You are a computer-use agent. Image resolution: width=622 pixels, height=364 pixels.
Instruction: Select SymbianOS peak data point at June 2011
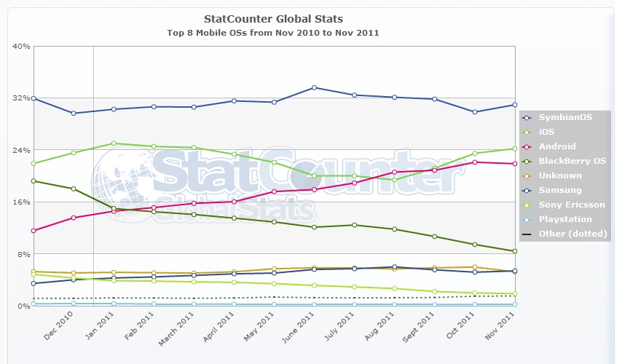(314, 87)
